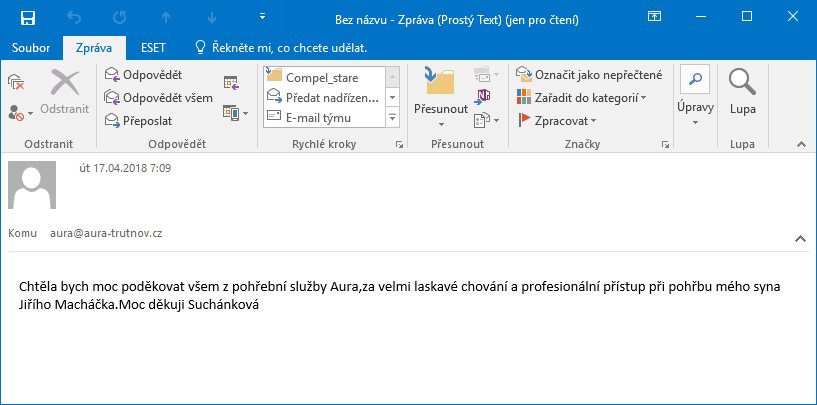Switch to the ESET tab

(153, 47)
